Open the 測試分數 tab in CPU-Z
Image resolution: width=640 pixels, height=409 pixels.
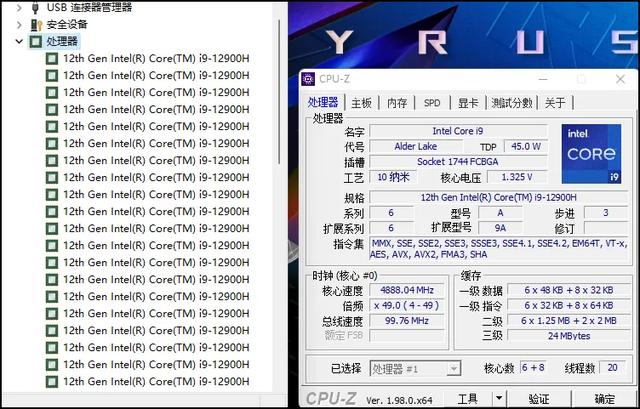click(x=512, y=103)
